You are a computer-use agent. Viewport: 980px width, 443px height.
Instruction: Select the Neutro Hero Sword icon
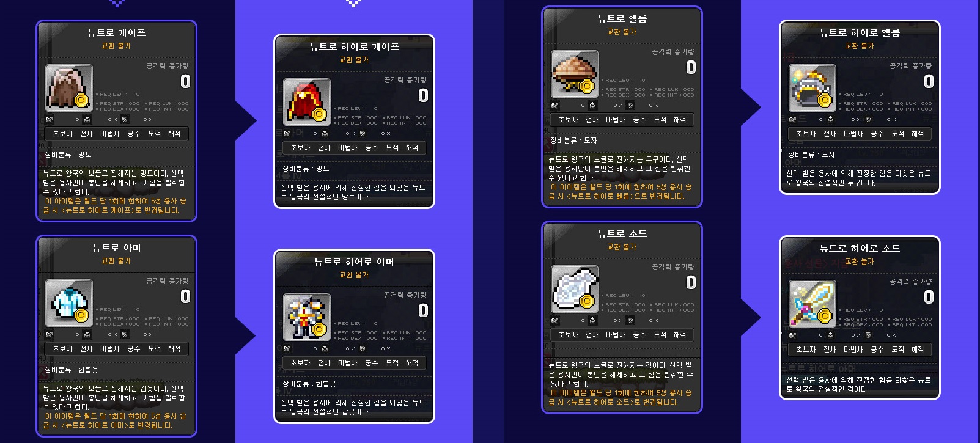coord(812,304)
